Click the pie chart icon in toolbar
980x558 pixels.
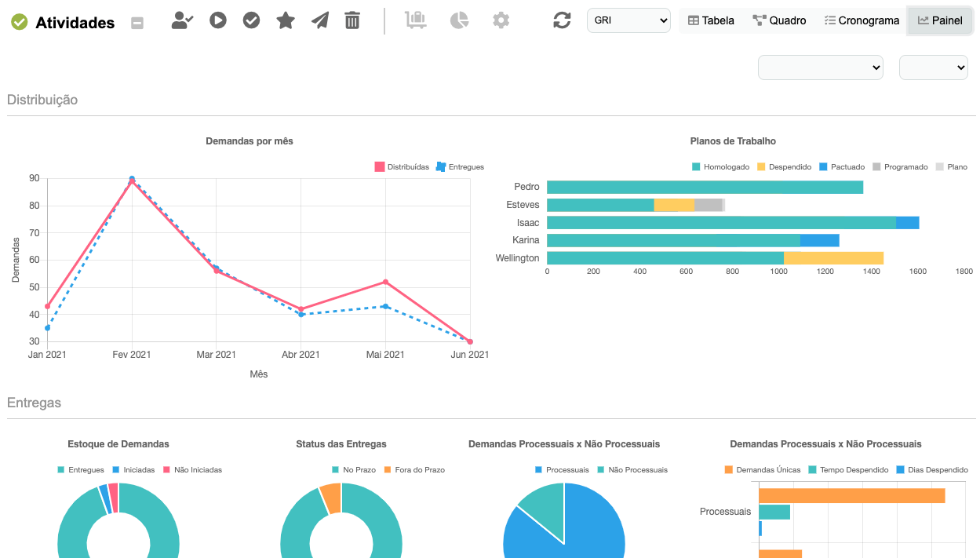pyautogui.click(x=459, y=20)
